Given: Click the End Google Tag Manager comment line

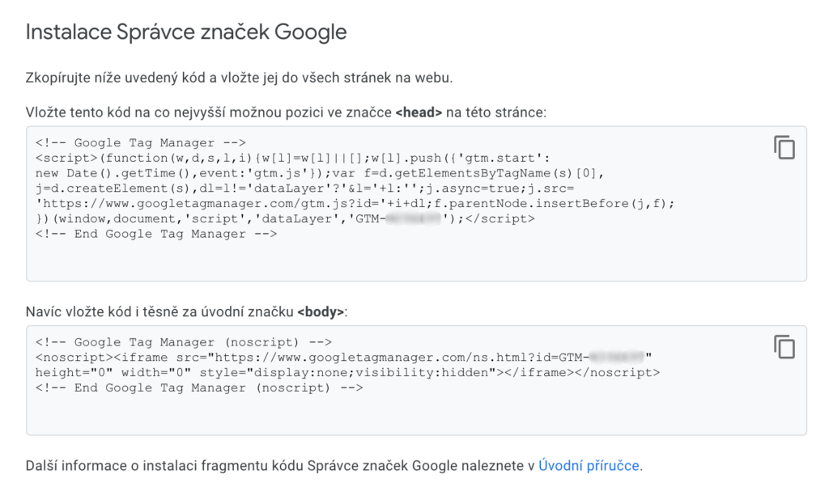Looking at the screenshot, I should (x=156, y=234).
